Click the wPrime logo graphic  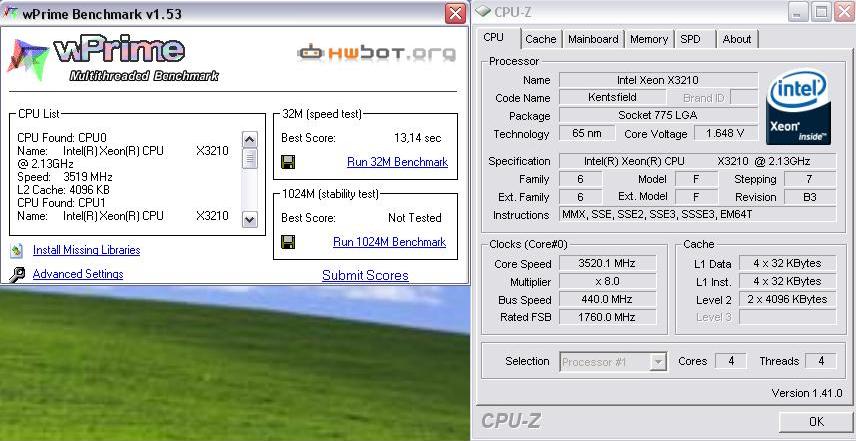tap(114, 59)
